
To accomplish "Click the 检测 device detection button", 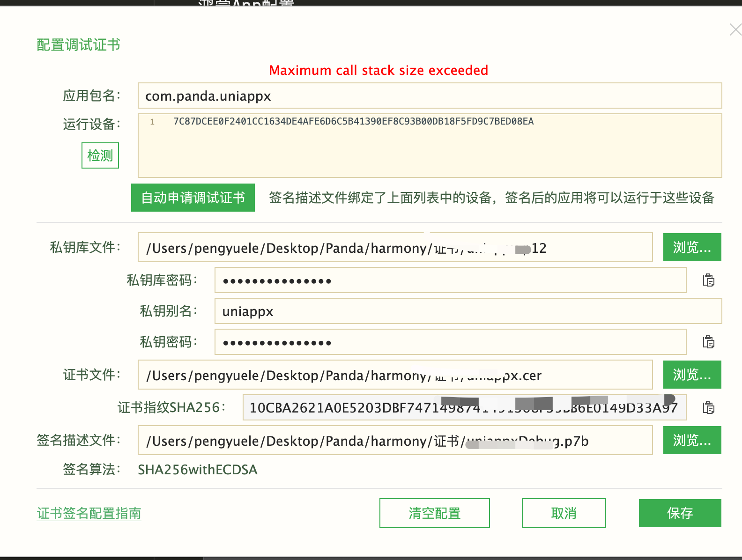I will (x=100, y=155).
